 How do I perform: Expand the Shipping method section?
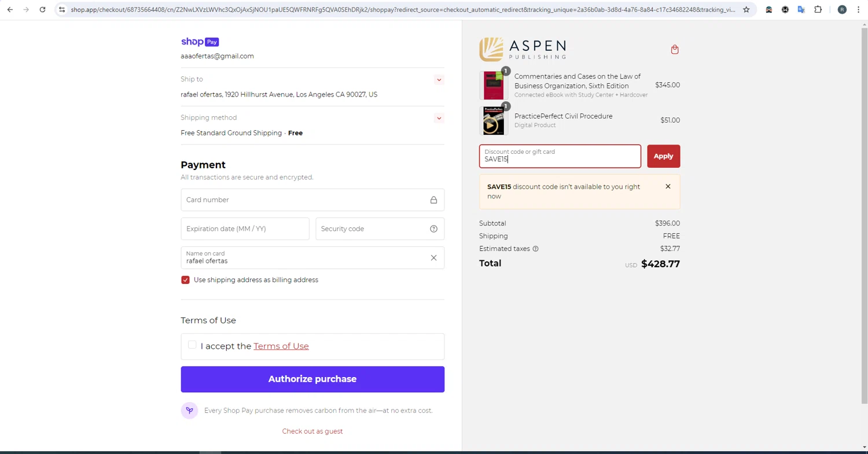click(439, 118)
